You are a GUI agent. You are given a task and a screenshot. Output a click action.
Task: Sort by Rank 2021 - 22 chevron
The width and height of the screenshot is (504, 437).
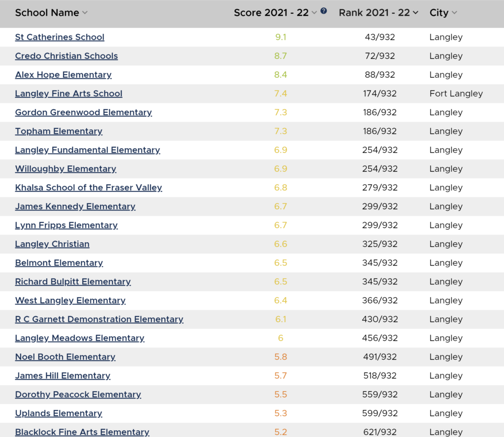click(415, 12)
